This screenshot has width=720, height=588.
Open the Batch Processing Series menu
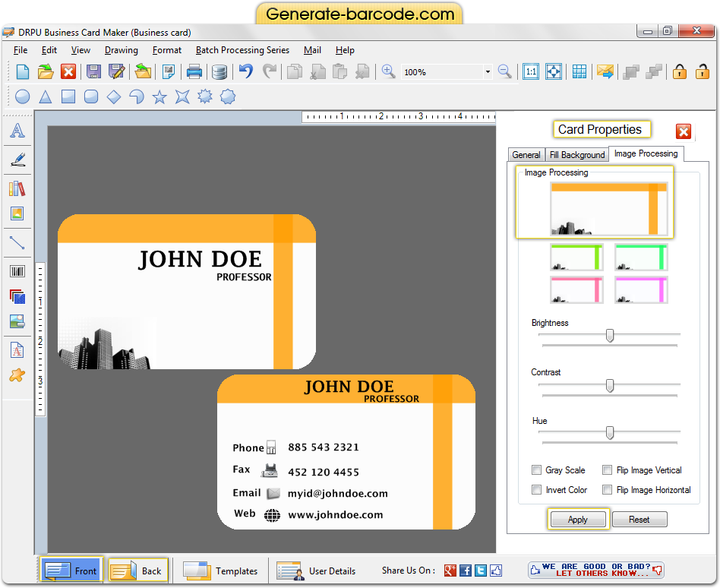pos(242,50)
